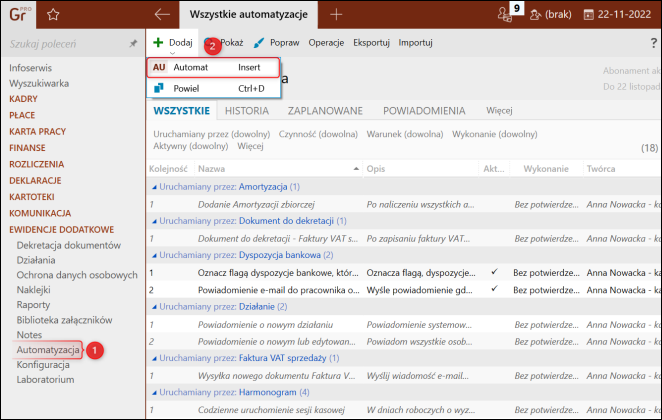Expand FINANSE sidebar section
The width and height of the screenshot is (662, 420).
coord(27,148)
